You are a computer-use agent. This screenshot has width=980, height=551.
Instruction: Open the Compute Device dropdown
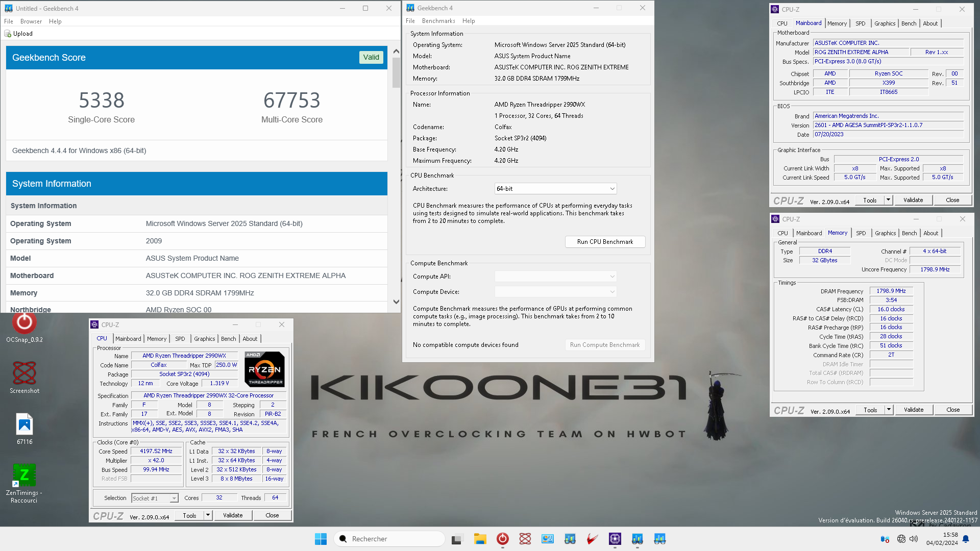[x=555, y=292]
